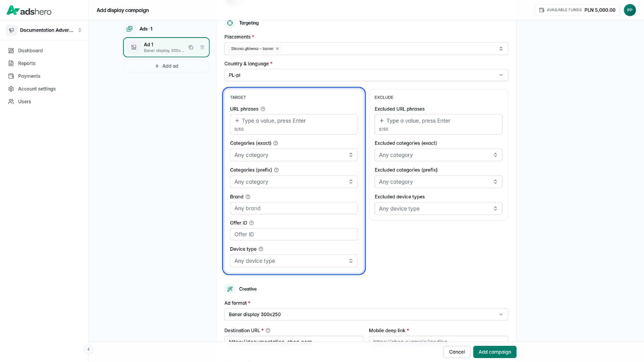Open Payments from the sidebar
Image resolution: width=644 pixels, height=362 pixels.
[29, 76]
